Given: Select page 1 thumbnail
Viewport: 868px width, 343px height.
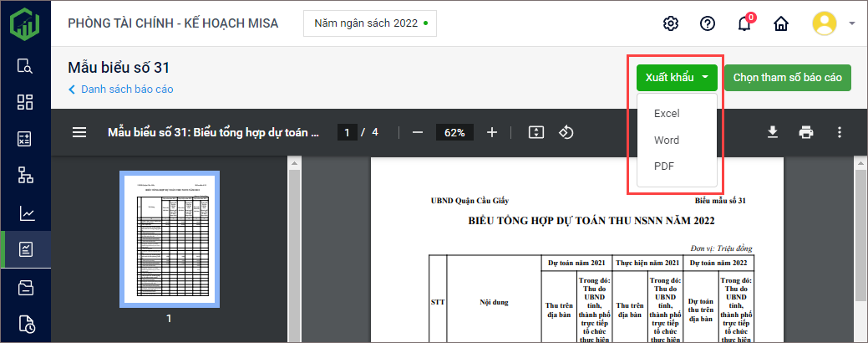Looking at the screenshot, I should click(169, 238).
